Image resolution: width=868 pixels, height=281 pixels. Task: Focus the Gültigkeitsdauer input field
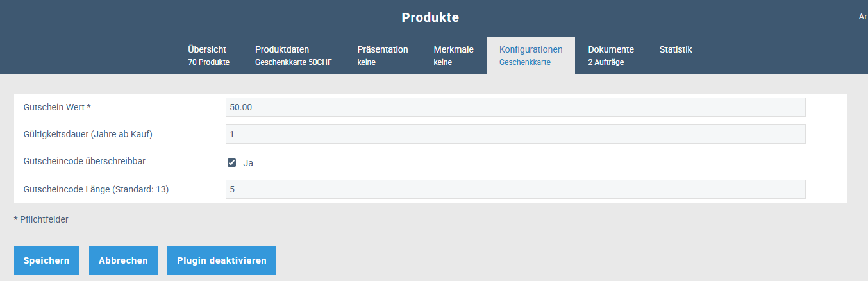point(515,134)
